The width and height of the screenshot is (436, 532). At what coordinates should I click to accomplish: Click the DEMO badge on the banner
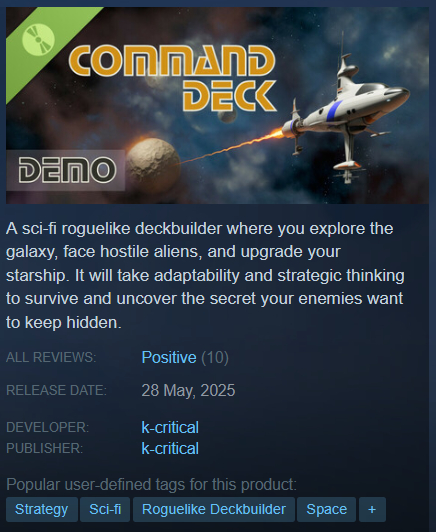[66, 170]
